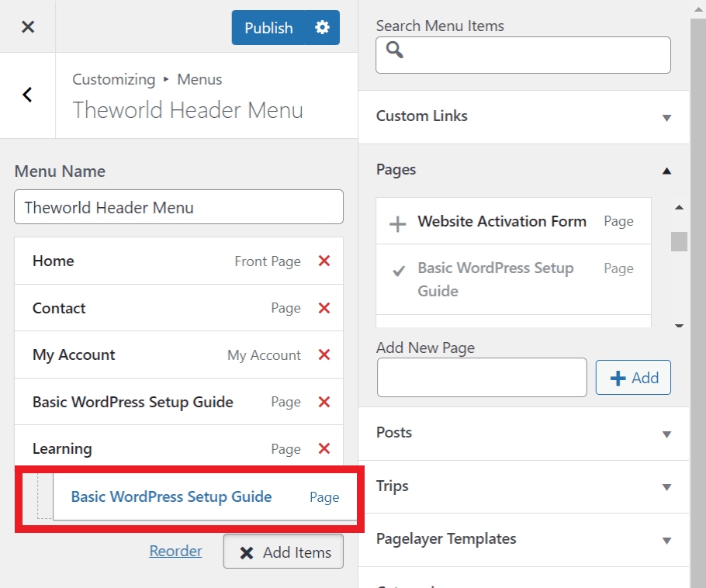Select the highlighted Basic WordPress Setup Guide submenu item
The height and width of the screenshot is (588, 706).
[171, 497]
